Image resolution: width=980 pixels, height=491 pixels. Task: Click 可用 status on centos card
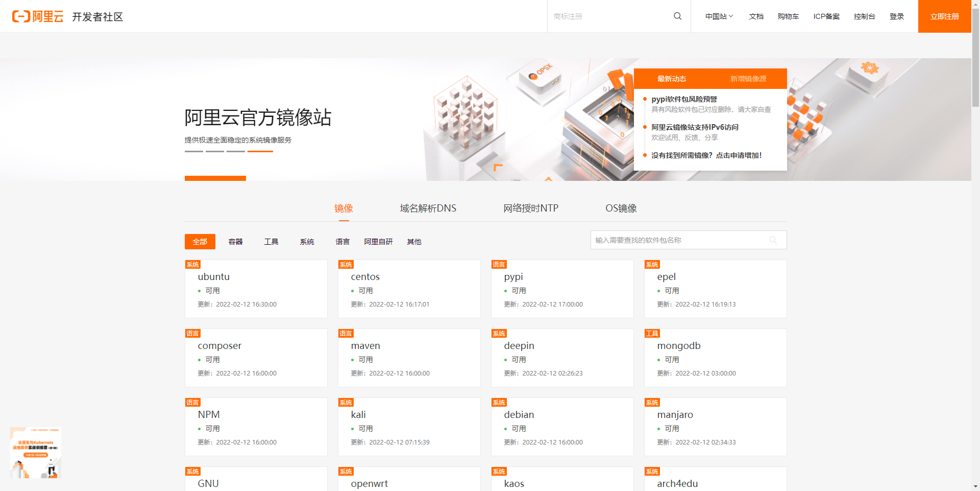point(365,291)
